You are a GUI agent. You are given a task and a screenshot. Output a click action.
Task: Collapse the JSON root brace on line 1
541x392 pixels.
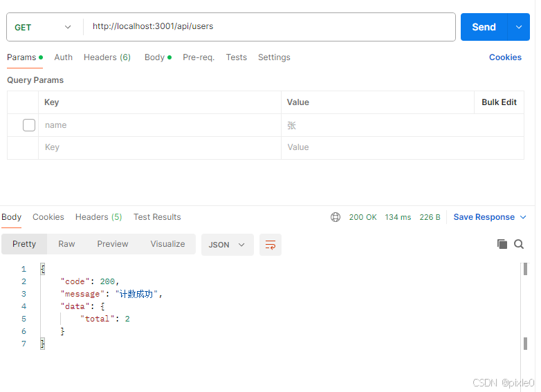42,268
